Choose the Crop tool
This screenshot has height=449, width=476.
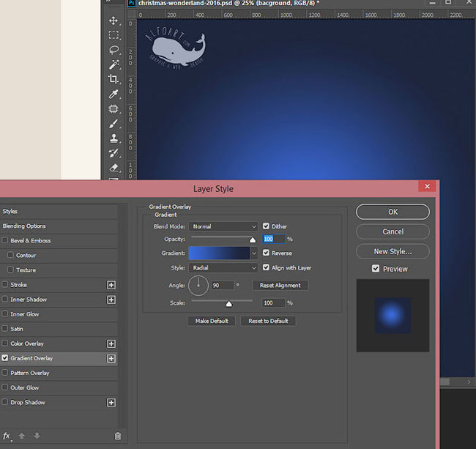[114, 79]
